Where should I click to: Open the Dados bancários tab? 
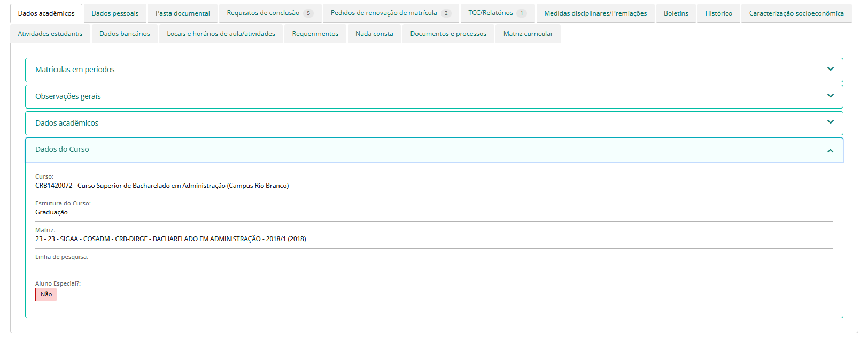click(x=125, y=34)
